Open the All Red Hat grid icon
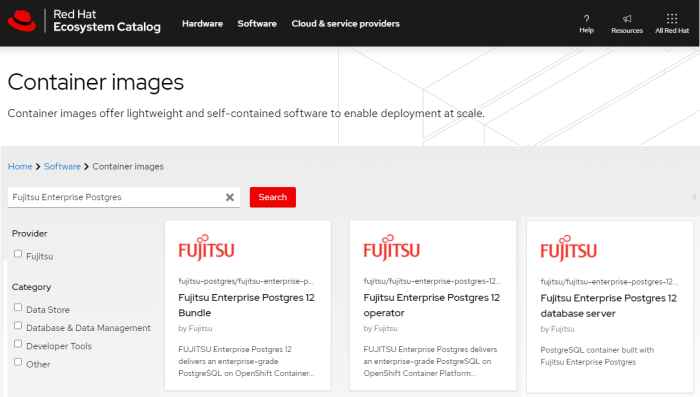 672,18
